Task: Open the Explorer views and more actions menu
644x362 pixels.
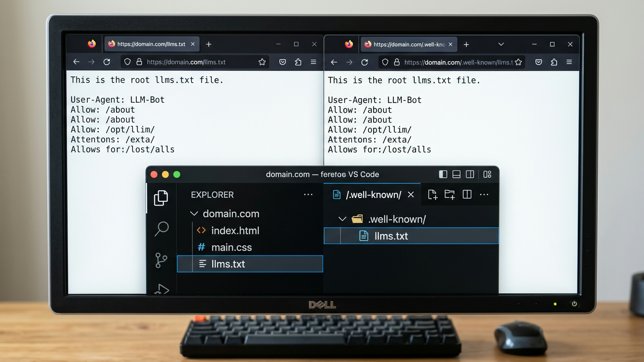Action: [308, 195]
